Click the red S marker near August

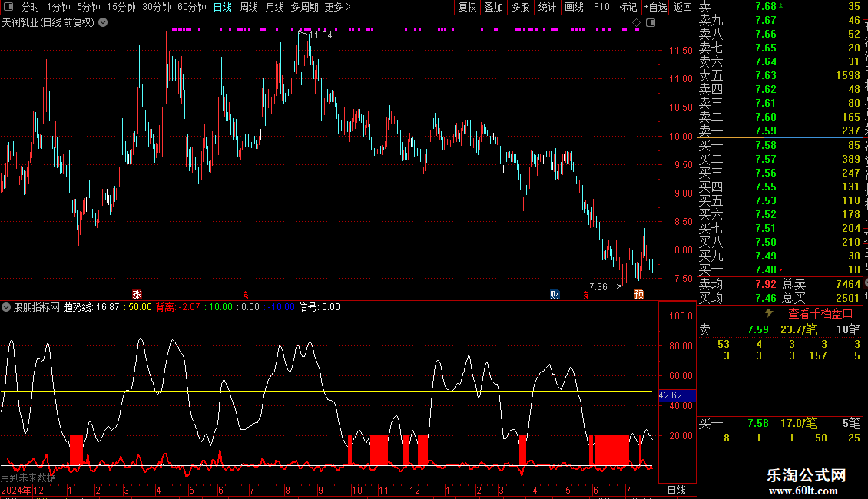(245, 296)
